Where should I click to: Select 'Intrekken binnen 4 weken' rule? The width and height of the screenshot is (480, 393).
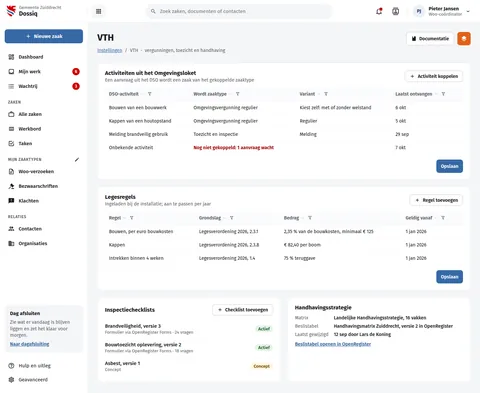click(283, 258)
